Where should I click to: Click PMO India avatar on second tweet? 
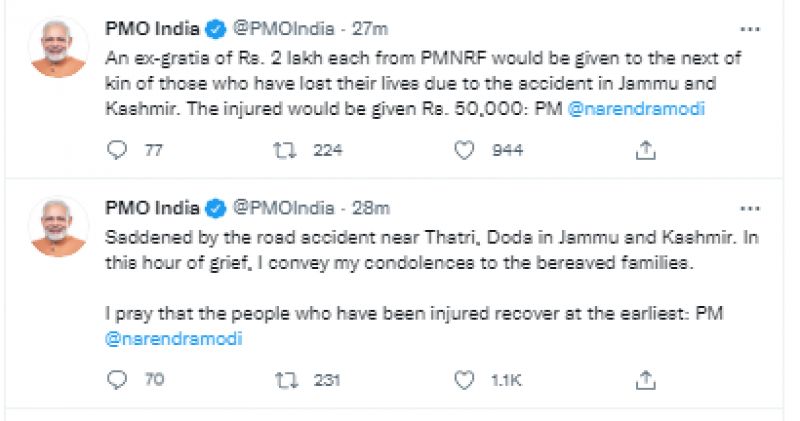click(x=59, y=227)
